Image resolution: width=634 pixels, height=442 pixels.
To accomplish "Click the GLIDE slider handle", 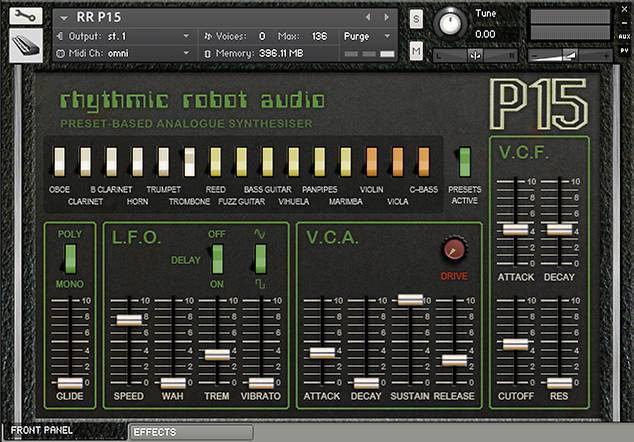I will tap(70, 383).
